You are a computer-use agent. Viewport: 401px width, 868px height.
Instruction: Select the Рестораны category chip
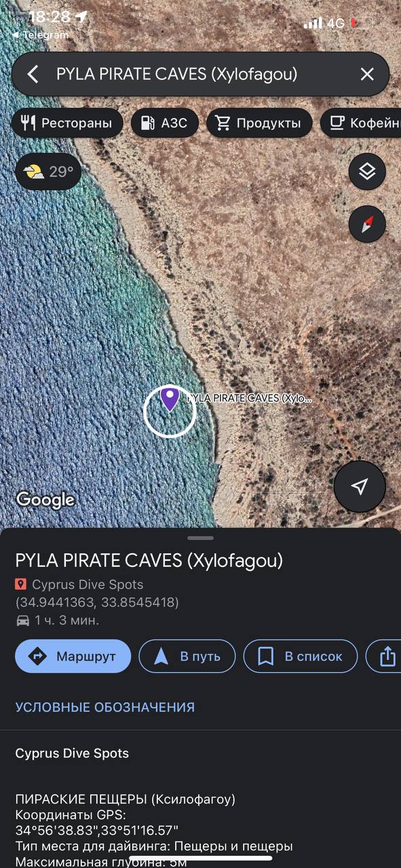click(x=66, y=123)
